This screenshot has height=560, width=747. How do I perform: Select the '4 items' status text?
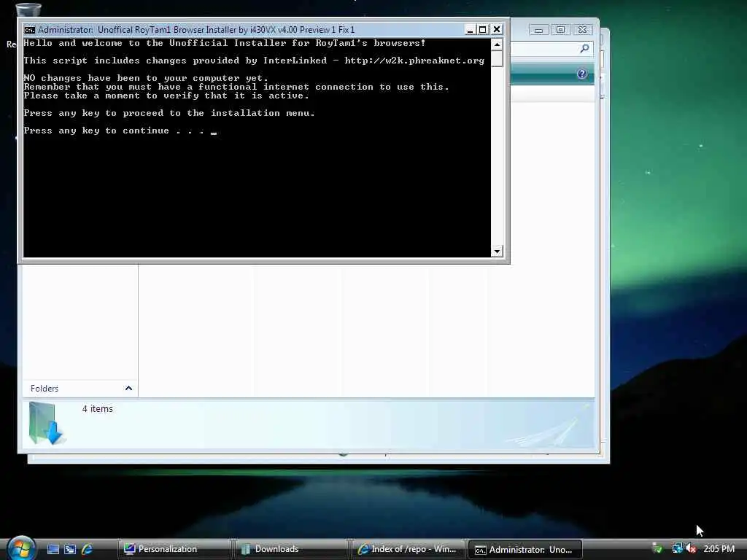click(x=98, y=408)
